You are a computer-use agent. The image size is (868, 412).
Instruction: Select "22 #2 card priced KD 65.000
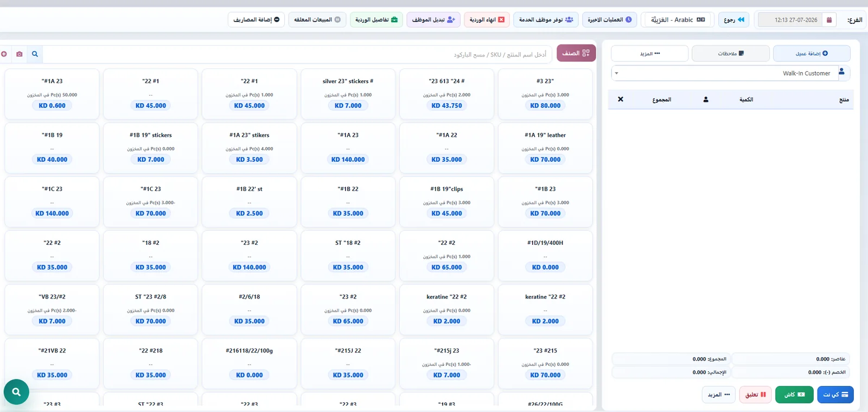446,256
